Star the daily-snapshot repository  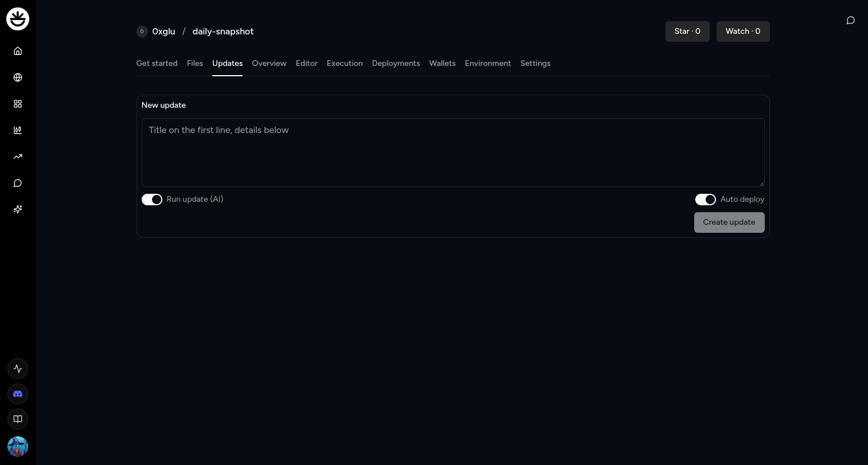point(687,32)
